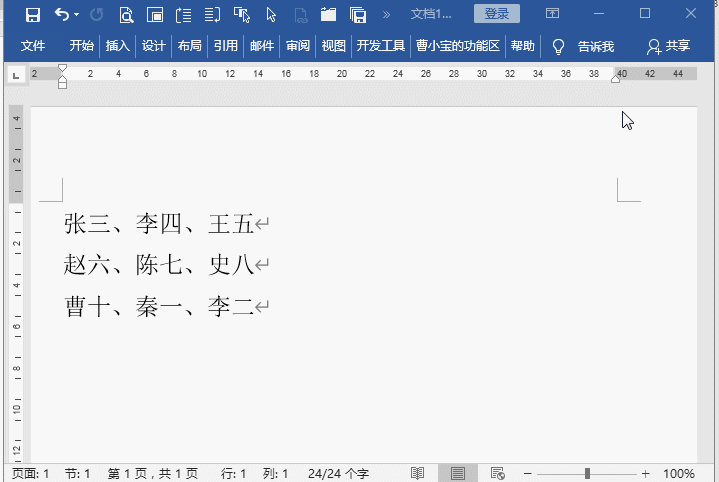Viewport: 719px width, 482px height.
Task: Open the 邮件 ribbon tab
Action: 262,46
